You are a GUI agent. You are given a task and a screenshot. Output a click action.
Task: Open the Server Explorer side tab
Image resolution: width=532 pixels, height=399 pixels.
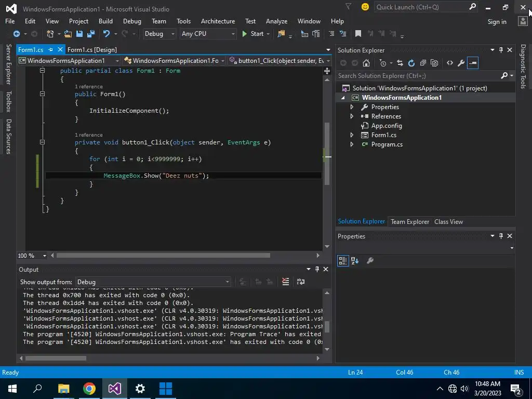point(8,64)
